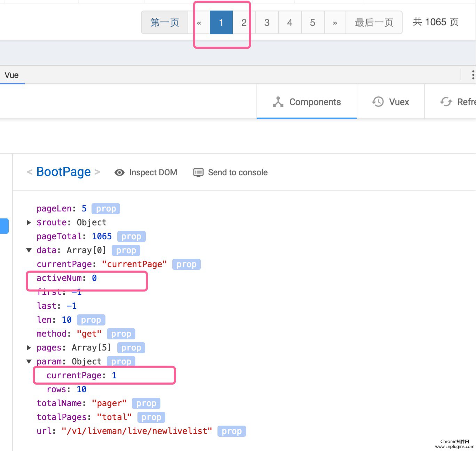Click the Refresh button
This screenshot has height=451, width=476.
(450, 102)
